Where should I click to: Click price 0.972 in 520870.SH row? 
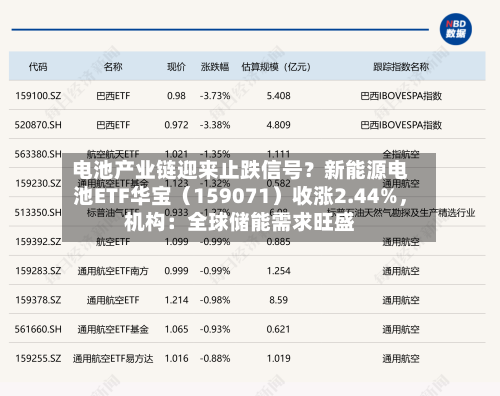pyautogui.click(x=176, y=125)
